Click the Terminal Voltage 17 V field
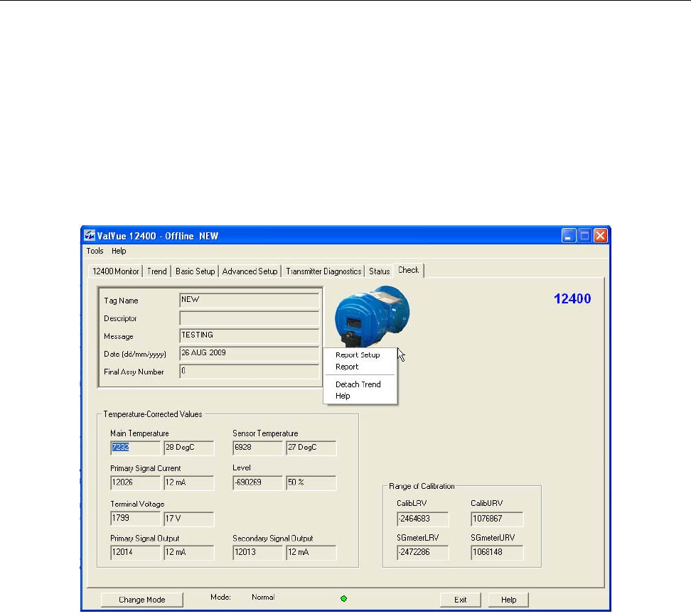Viewport: 691px width, 616px height. (x=188, y=519)
